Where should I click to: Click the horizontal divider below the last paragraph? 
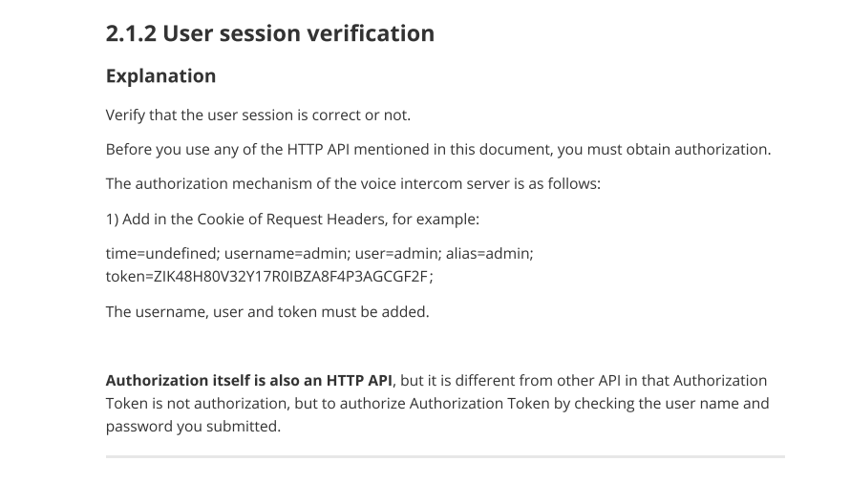tap(445, 457)
